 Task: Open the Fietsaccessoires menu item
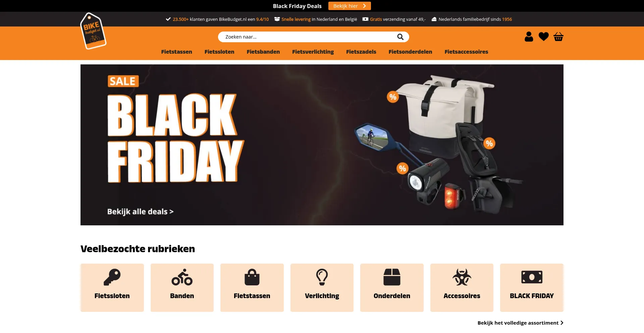click(466, 52)
